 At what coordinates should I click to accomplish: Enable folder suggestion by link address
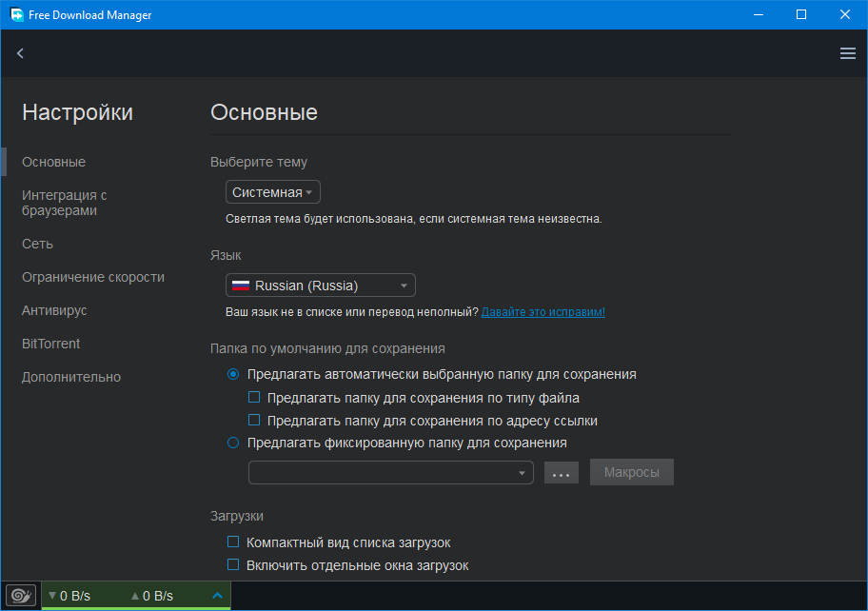pos(254,420)
